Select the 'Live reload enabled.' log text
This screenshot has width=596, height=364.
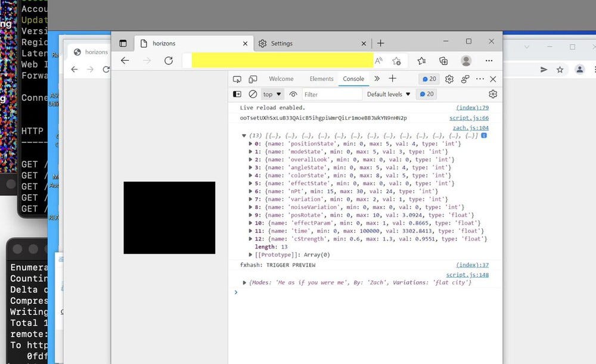coord(272,107)
